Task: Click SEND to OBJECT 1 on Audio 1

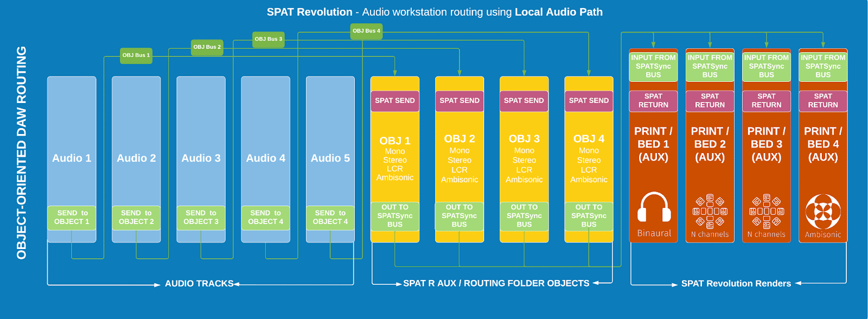Action: [x=72, y=218]
